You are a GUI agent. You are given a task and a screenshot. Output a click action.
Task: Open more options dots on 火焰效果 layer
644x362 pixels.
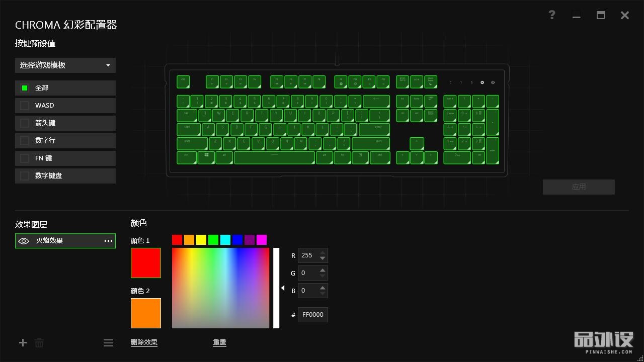(108, 241)
